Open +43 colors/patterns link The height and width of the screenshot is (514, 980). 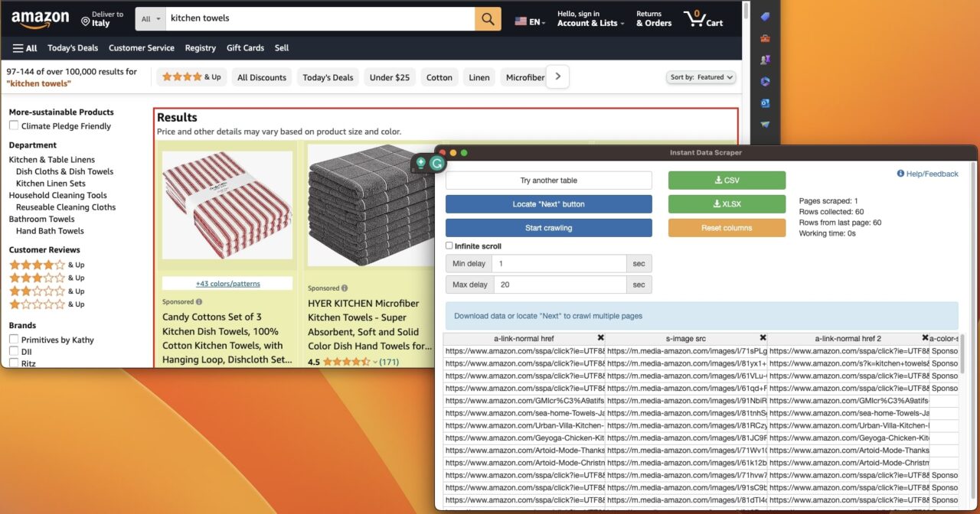pos(227,284)
